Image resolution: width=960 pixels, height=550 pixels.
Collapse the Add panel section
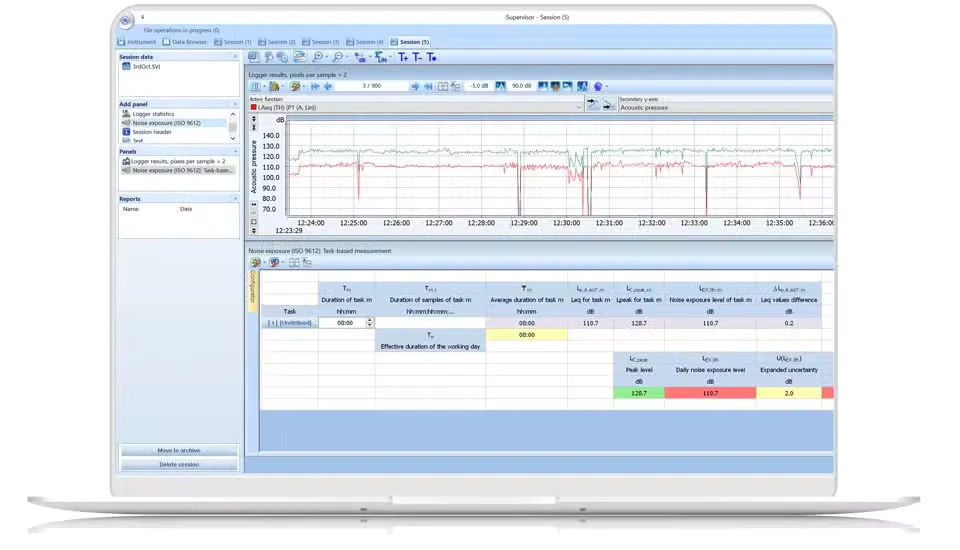coord(235,104)
